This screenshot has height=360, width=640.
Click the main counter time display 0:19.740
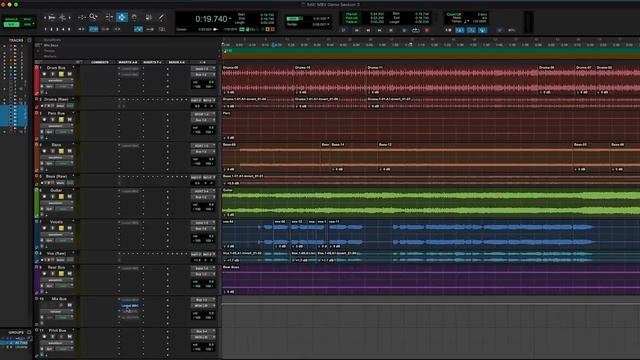[x=211, y=19]
